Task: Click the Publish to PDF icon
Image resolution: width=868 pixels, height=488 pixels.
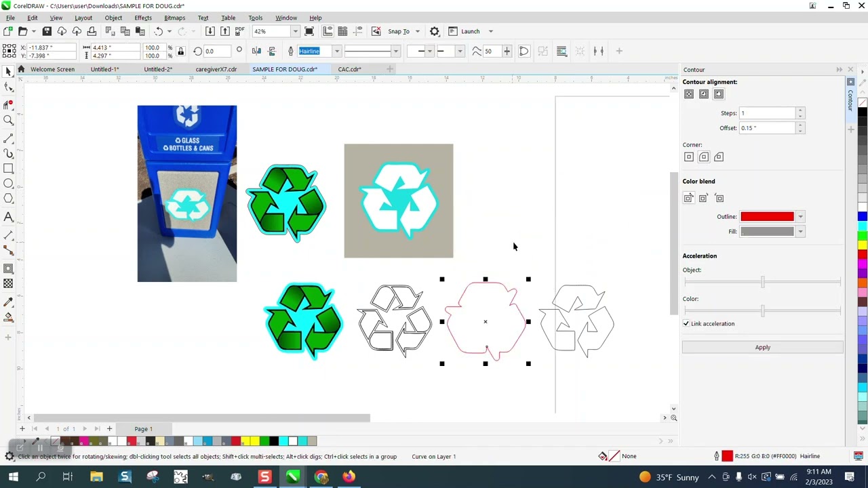Action: 239,31
